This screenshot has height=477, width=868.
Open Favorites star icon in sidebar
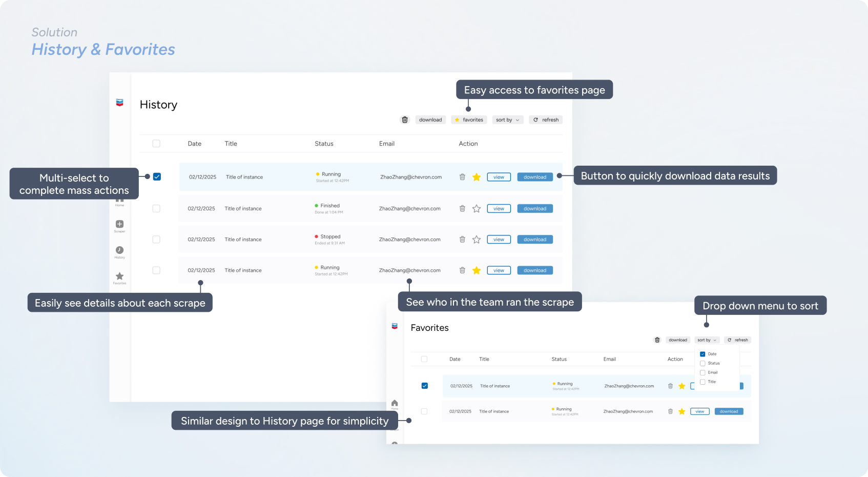pos(119,276)
